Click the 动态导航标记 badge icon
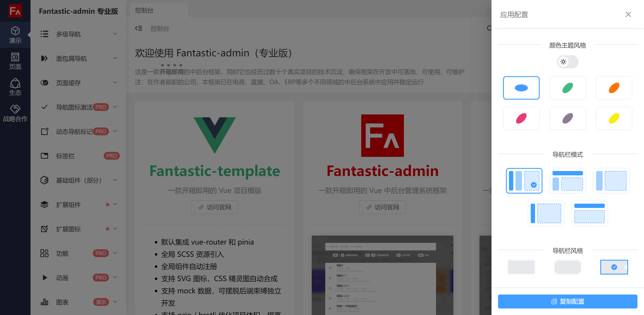644x315 pixels. [x=44, y=132]
